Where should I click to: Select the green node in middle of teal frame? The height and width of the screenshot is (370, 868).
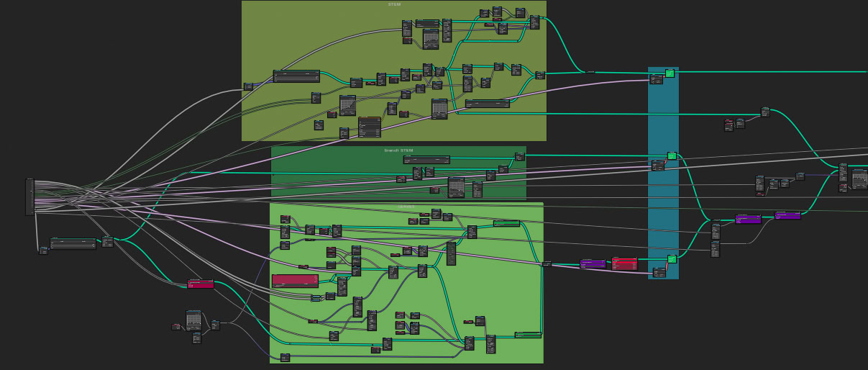(672, 155)
